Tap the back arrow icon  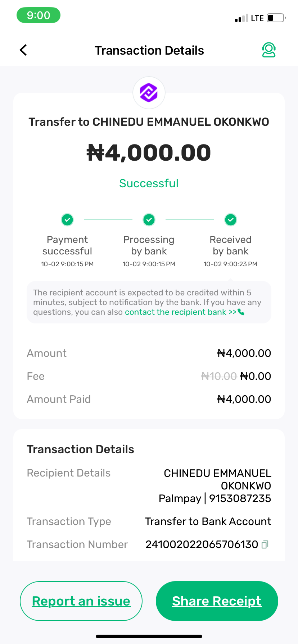[23, 50]
